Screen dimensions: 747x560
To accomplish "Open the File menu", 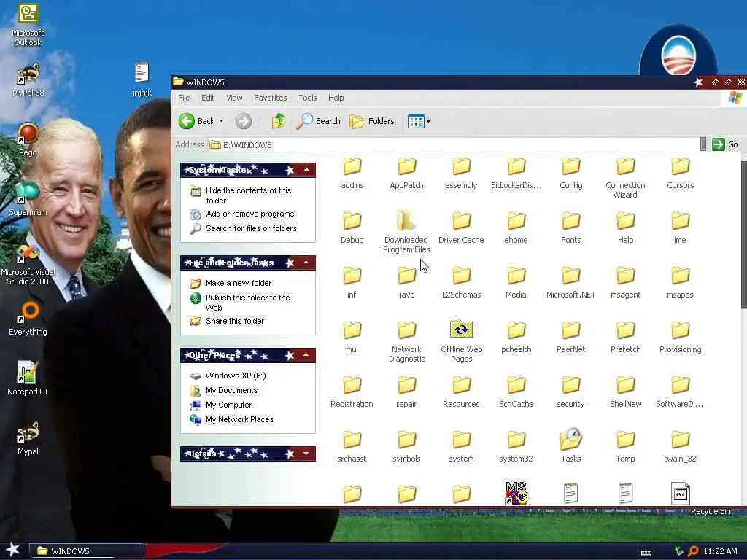I will tap(183, 98).
